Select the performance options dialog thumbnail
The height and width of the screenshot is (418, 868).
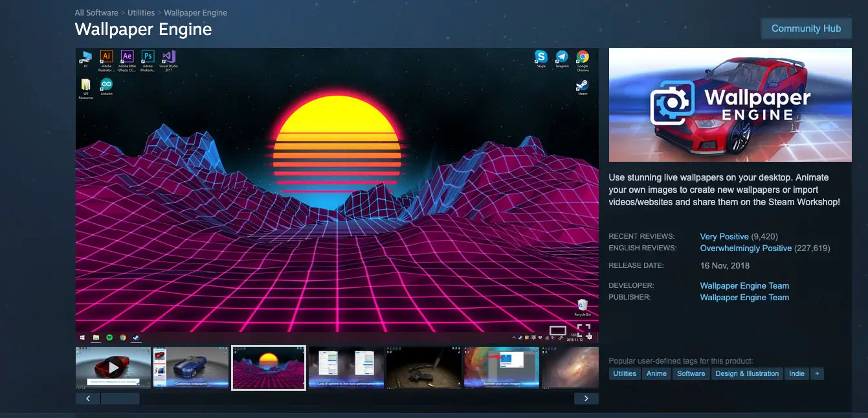pyautogui.click(x=346, y=368)
